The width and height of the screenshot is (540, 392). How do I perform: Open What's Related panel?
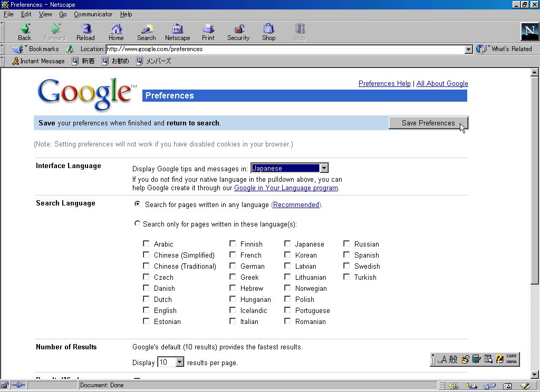tap(504, 49)
